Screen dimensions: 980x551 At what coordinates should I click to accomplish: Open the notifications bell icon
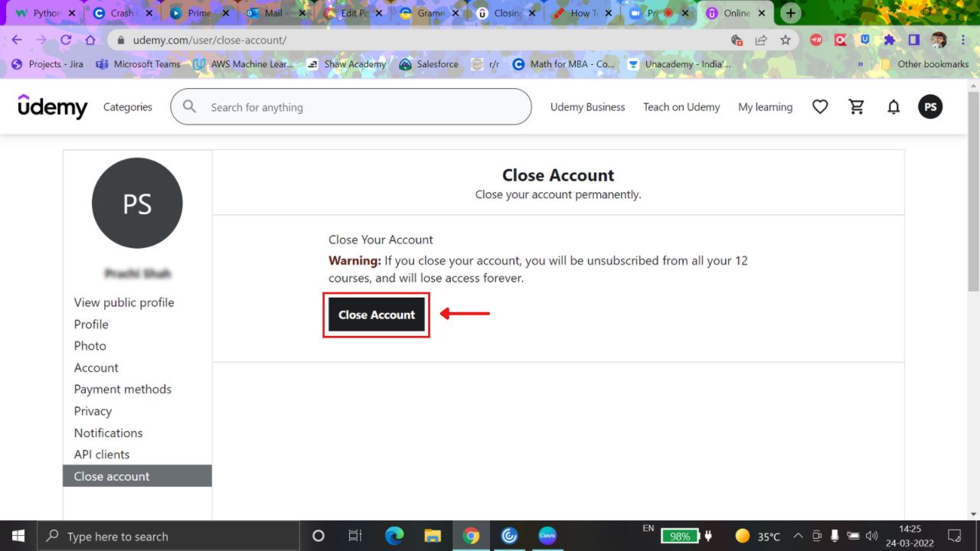pyautogui.click(x=893, y=107)
